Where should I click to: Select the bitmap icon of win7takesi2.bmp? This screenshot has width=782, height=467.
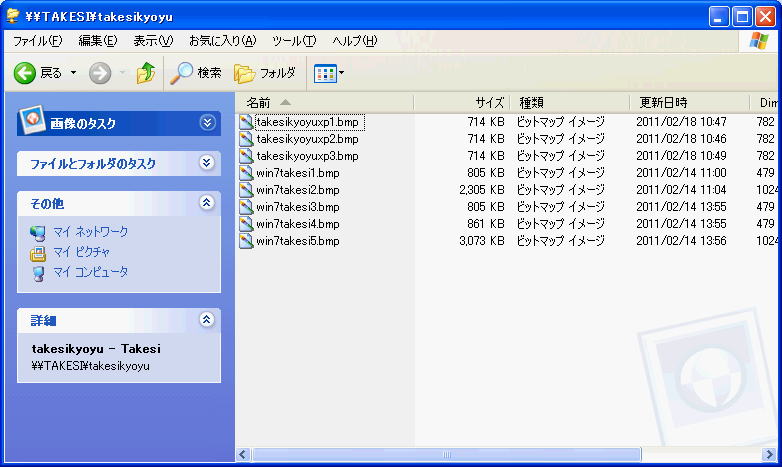246,190
